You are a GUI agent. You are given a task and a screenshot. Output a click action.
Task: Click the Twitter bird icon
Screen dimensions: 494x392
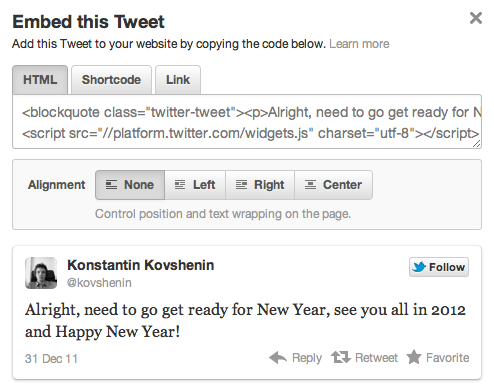click(419, 267)
